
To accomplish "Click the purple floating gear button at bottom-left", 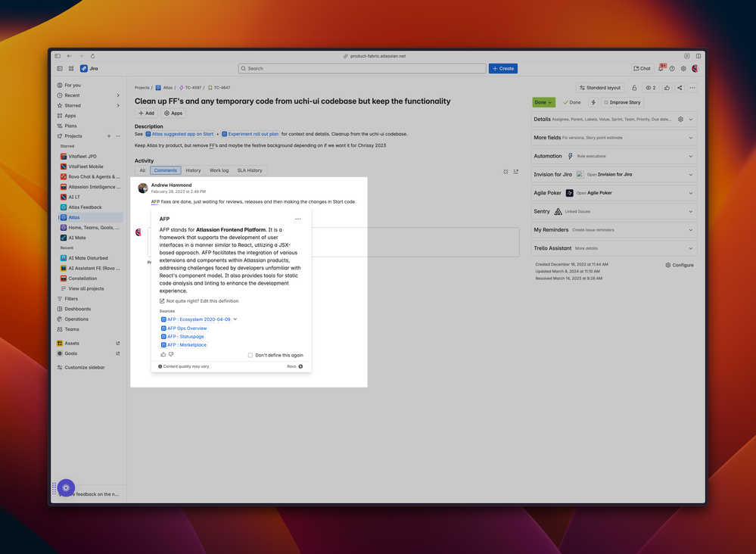I will coord(66,487).
